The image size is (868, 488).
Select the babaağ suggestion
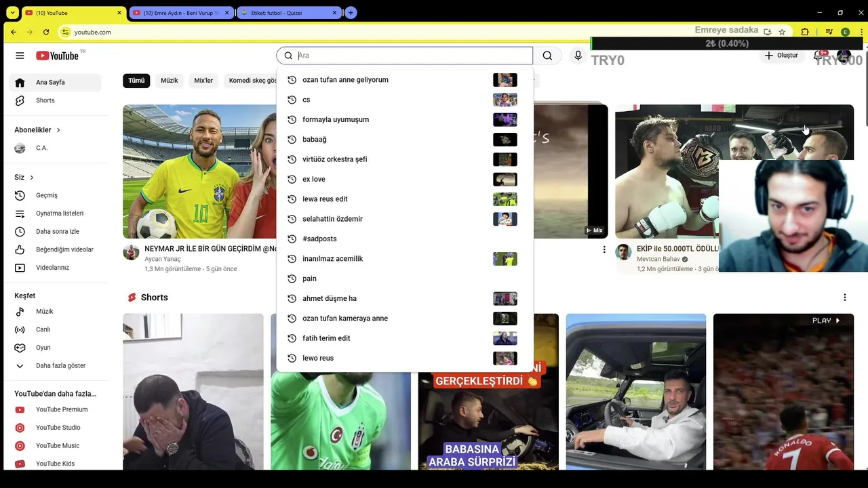click(x=405, y=140)
